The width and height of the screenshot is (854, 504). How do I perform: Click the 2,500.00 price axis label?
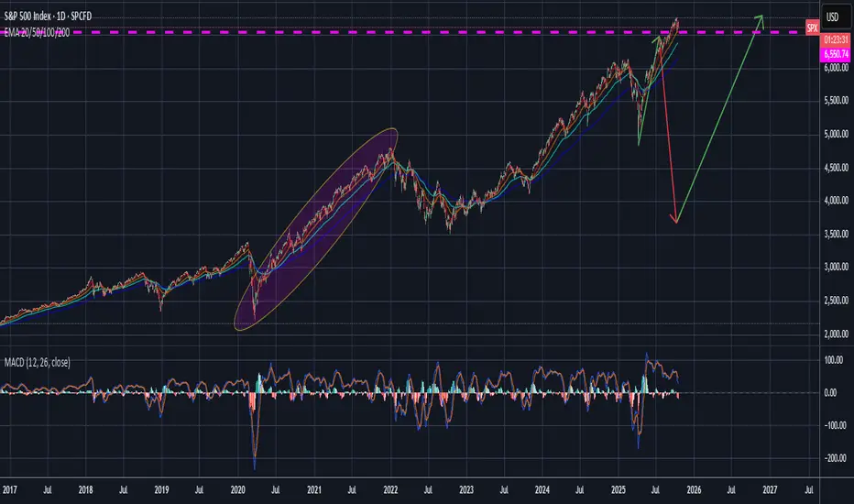click(x=836, y=301)
